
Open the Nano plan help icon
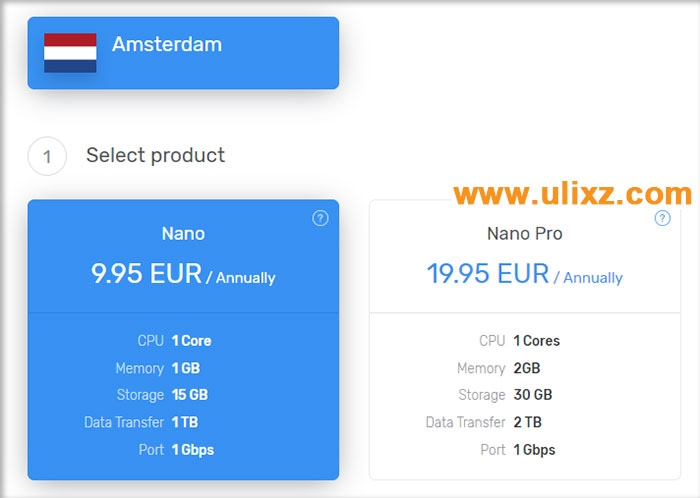(x=320, y=218)
